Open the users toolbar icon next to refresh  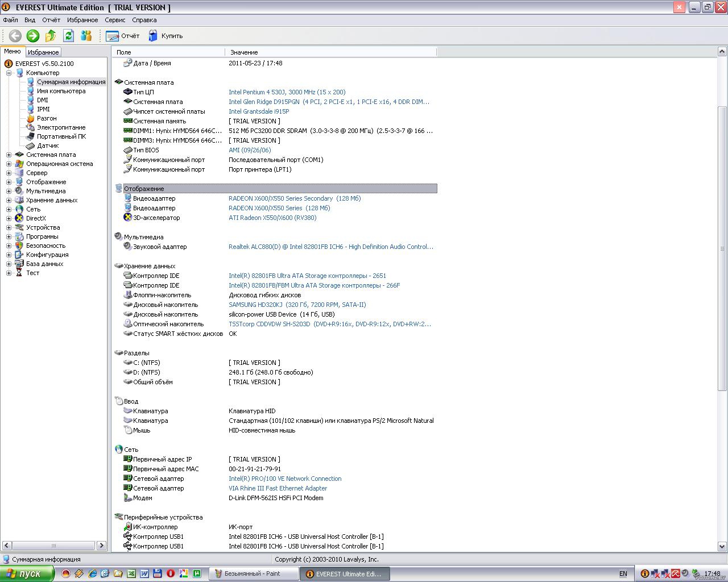click(x=86, y=36)
